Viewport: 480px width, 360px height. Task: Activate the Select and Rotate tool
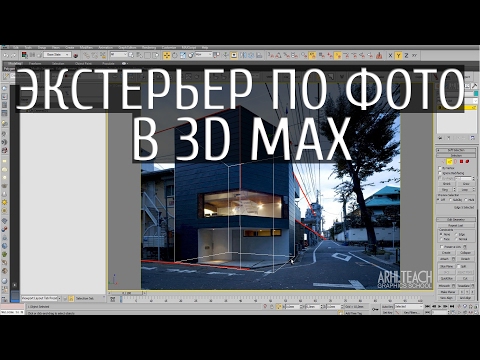[175, 55]
